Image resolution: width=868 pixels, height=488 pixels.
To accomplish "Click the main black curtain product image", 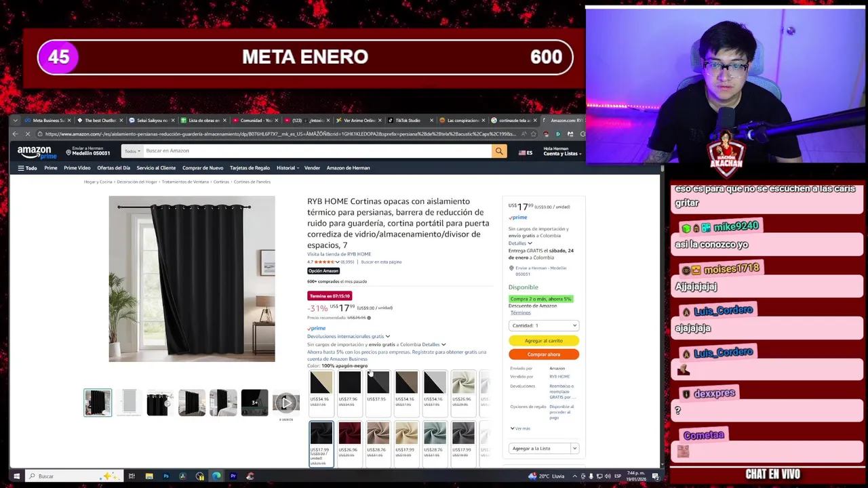I will (192, 279).
